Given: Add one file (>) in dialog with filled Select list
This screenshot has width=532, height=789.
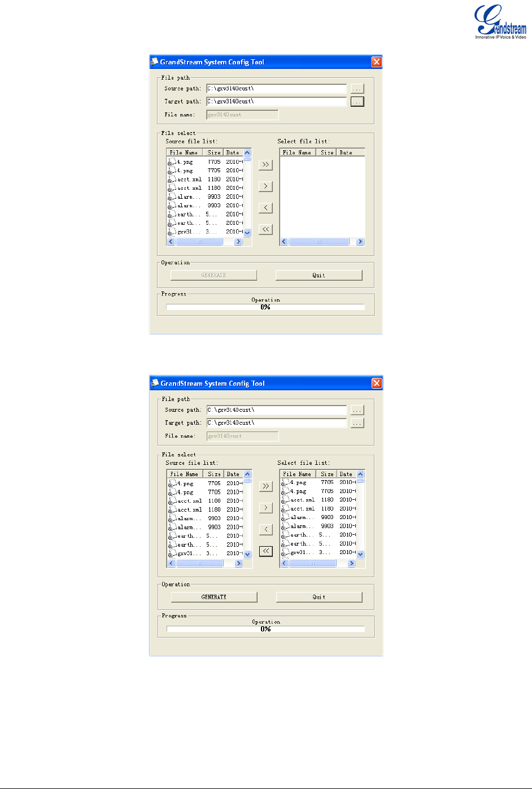Looking at the screenshot, I should [x=266, y=507].
